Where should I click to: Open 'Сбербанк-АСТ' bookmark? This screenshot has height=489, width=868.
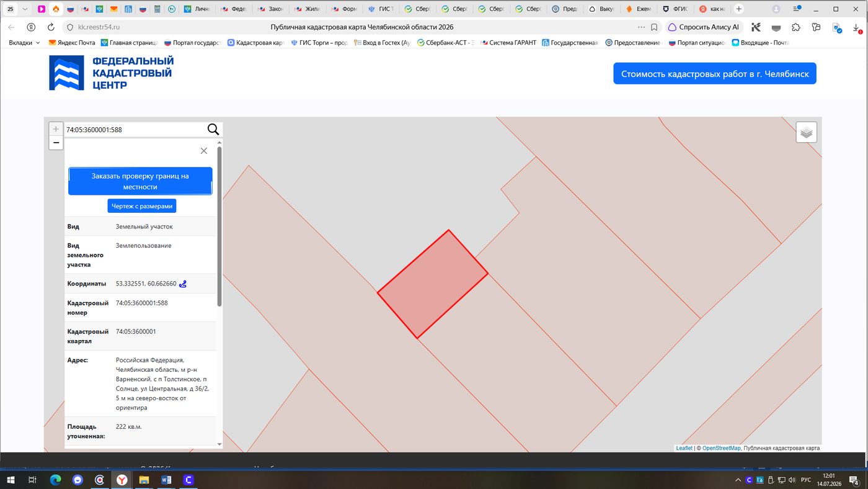pos(446,43)
